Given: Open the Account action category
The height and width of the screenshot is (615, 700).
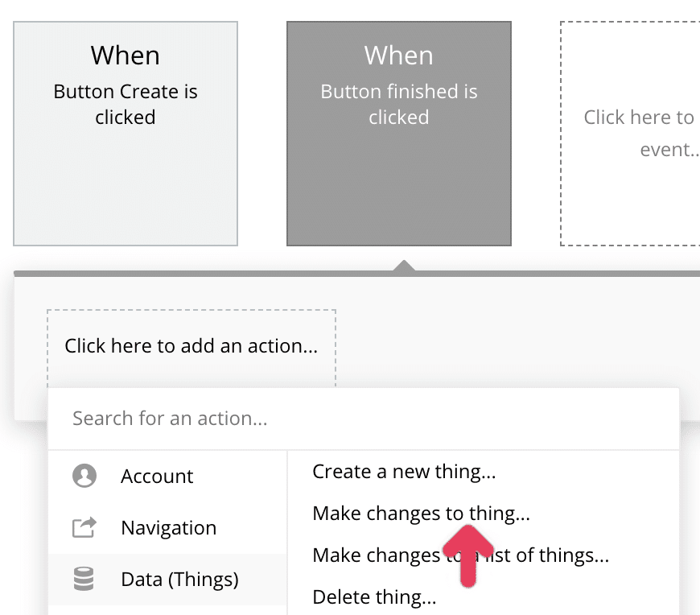Looking at the screenshot, I should click(x=157, y=476).
